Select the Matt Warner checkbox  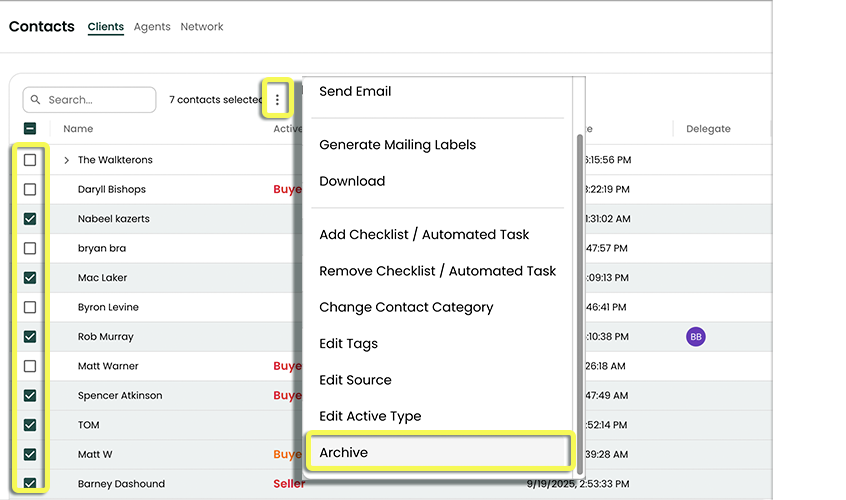click(x=30, y=366)
